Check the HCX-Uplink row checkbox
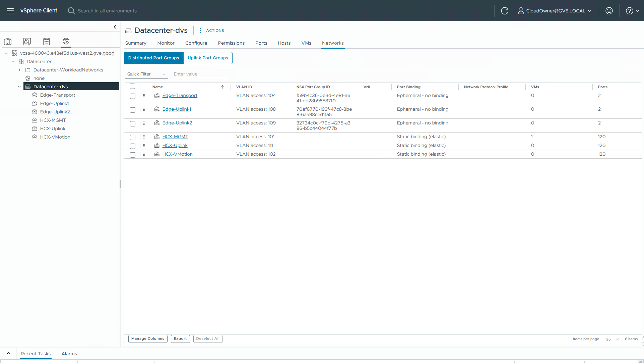 [133, 146]
